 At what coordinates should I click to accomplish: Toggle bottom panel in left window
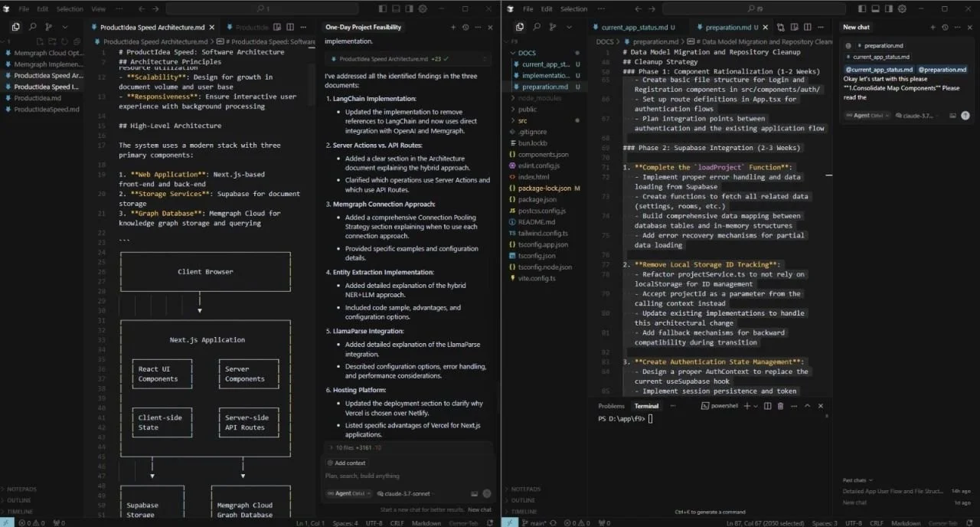(x=397, y=8)
